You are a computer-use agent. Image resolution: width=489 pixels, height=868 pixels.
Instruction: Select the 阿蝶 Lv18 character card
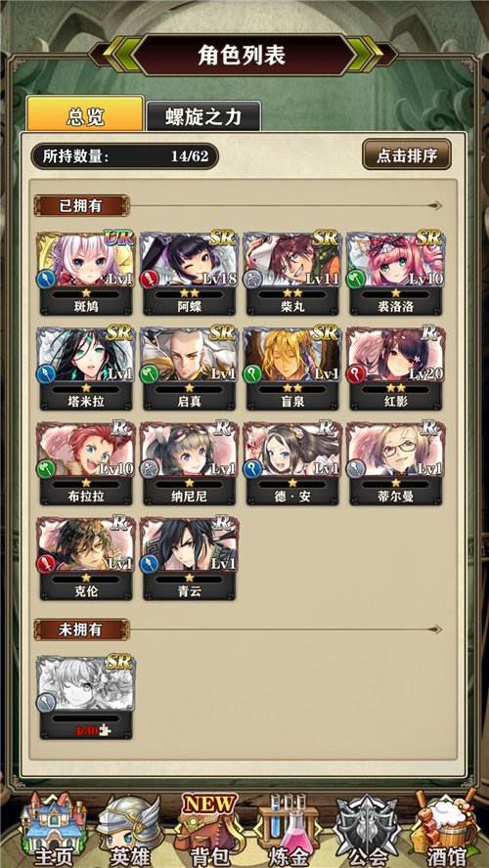point(189,274)
